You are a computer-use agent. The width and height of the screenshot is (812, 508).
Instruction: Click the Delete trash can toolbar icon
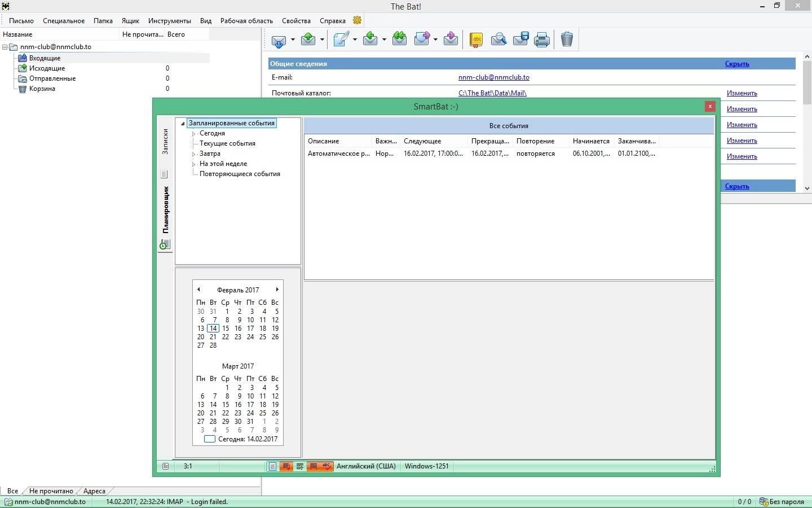(567, 39)
